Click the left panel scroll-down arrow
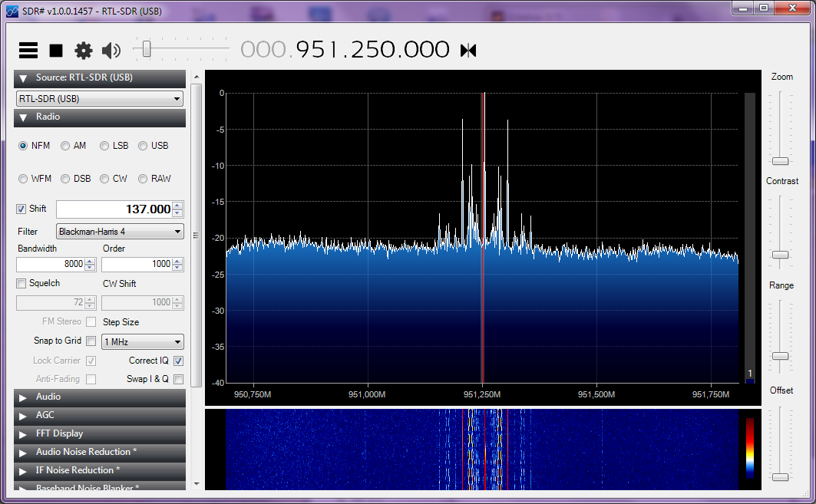 coord(197,484)
